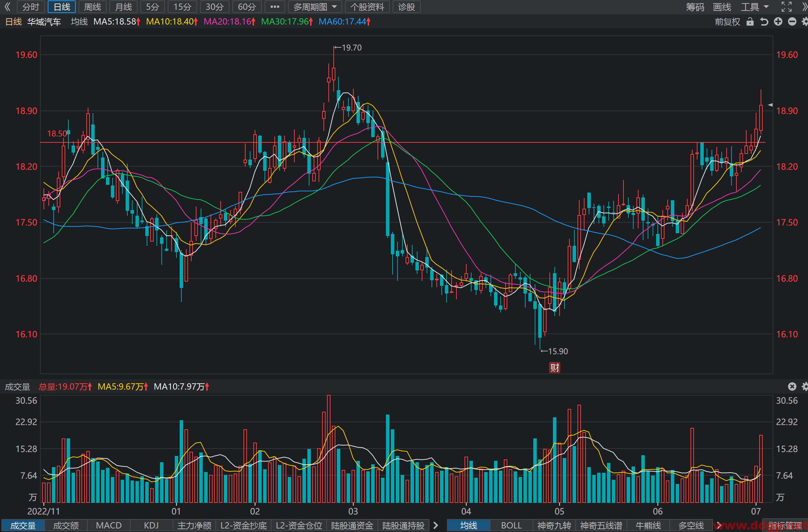Click the lock icon beside 前复权
The height and width of the screenshot is (532, 808).
[x=750, y=22]
